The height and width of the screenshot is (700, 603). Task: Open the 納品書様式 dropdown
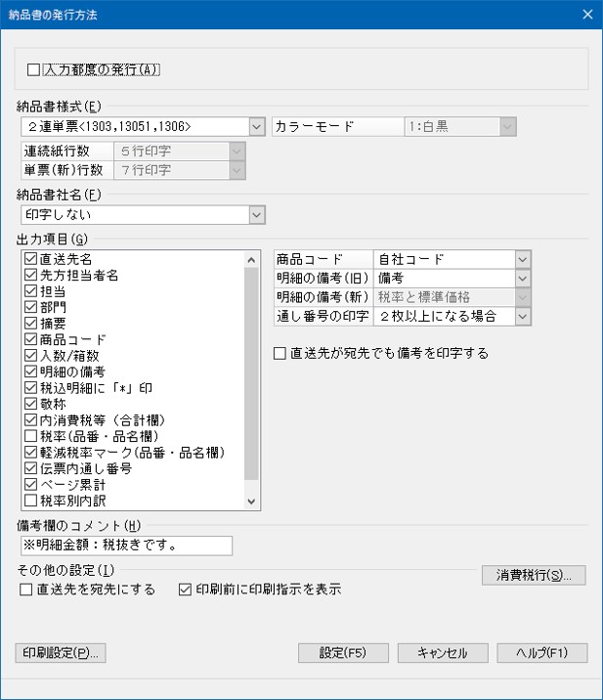[x=256, y=126]
